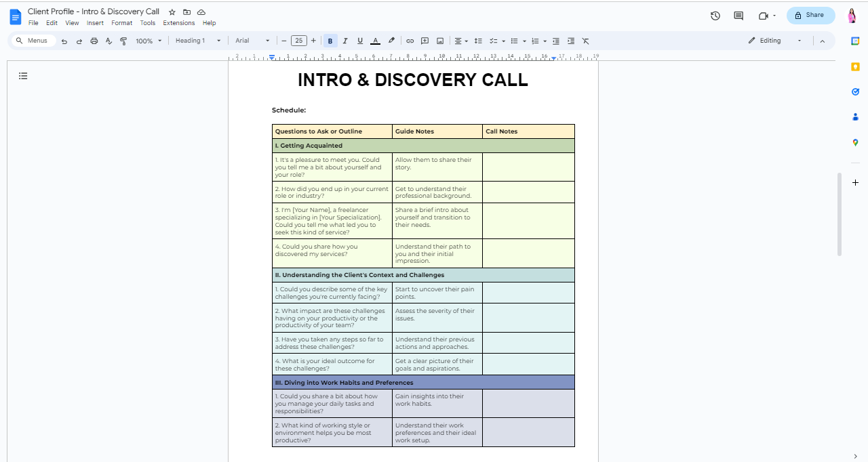Image resolution: width=868 pixels, height=462 pixels.
Task: Open video call options arrow
Action: click(x=774, y=16)
